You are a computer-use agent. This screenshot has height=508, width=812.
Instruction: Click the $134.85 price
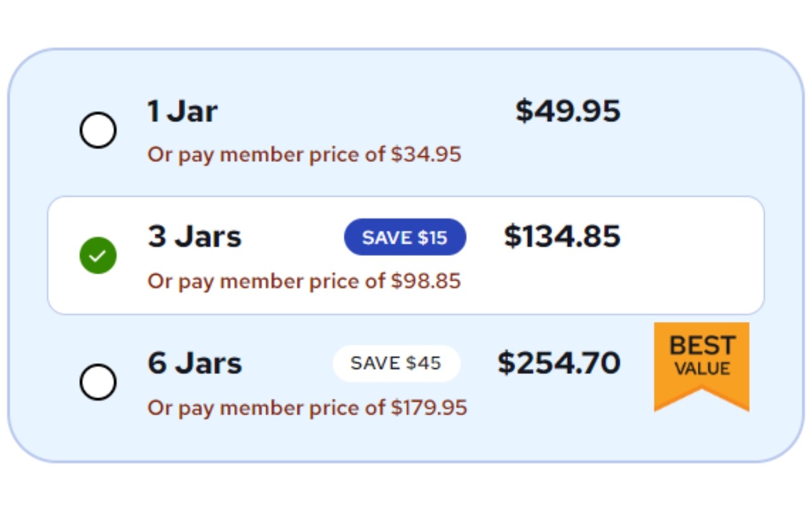[562, 236]
